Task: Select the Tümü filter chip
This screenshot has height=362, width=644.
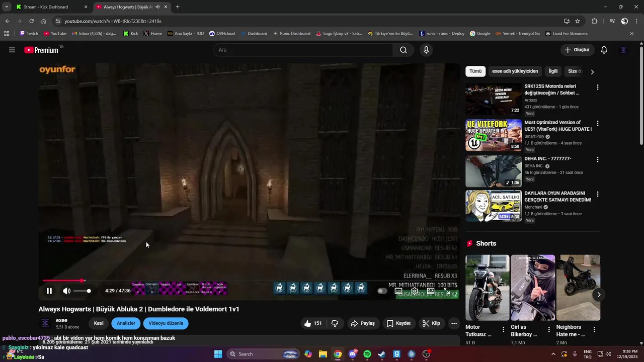Action: 475,71
